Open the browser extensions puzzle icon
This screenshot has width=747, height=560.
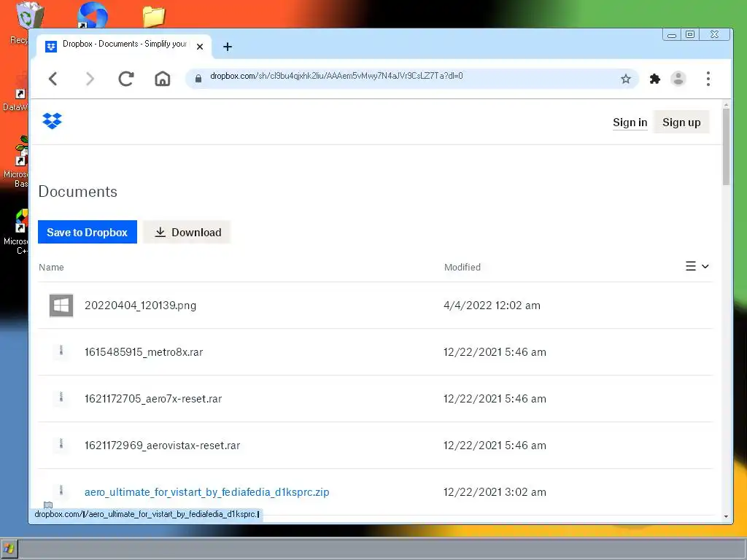point(655,79)
